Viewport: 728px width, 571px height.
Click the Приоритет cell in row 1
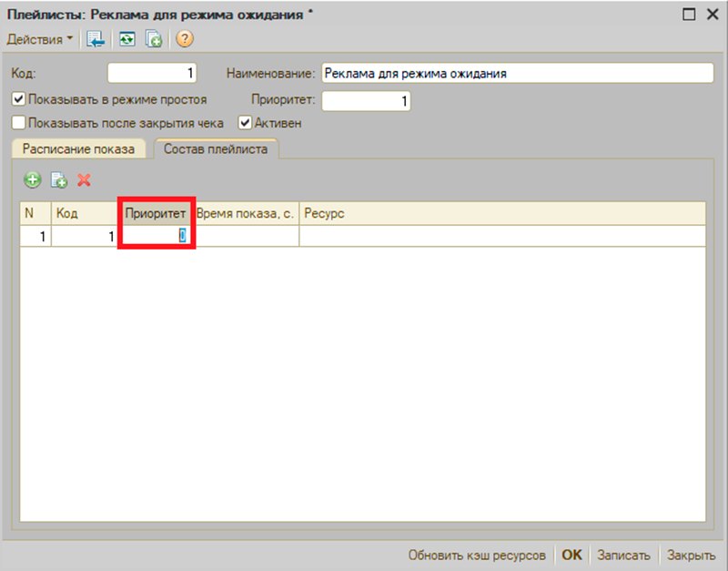click(156, 237)
